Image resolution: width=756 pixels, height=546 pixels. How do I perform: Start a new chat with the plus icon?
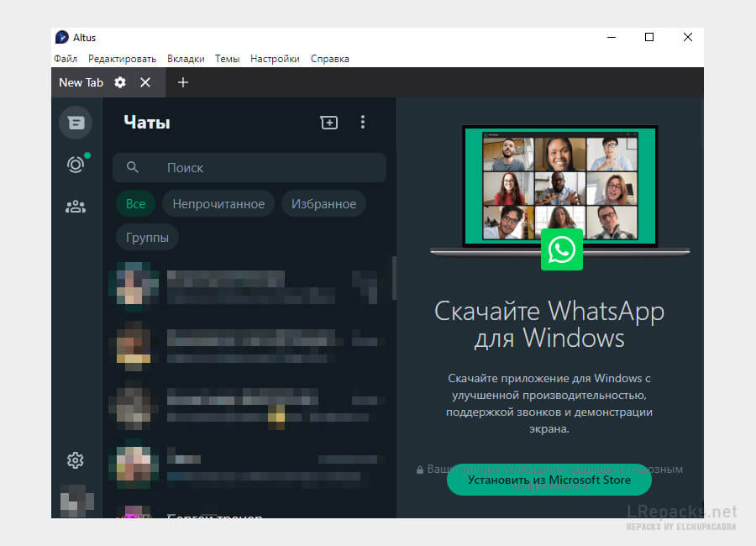[x=328, y=123]
